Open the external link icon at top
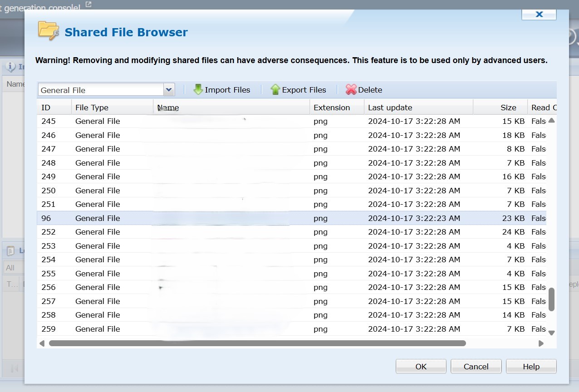This screenshot has width=579, height=392. click(88, 5)
